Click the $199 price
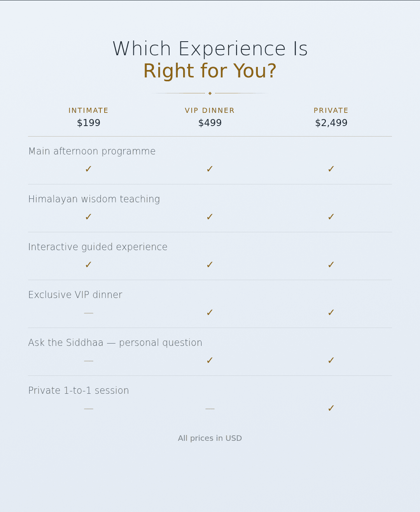Image resolution: width=420 pixels, height=512 pixels. pyautogui.click(x=89, y=123)
